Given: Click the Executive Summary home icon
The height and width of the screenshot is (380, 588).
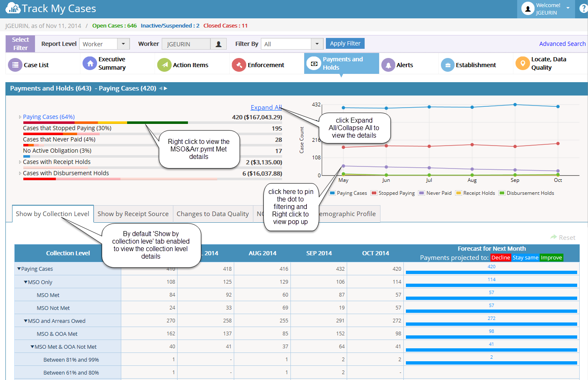Looking at the screenshot, I should pos(90,63).
